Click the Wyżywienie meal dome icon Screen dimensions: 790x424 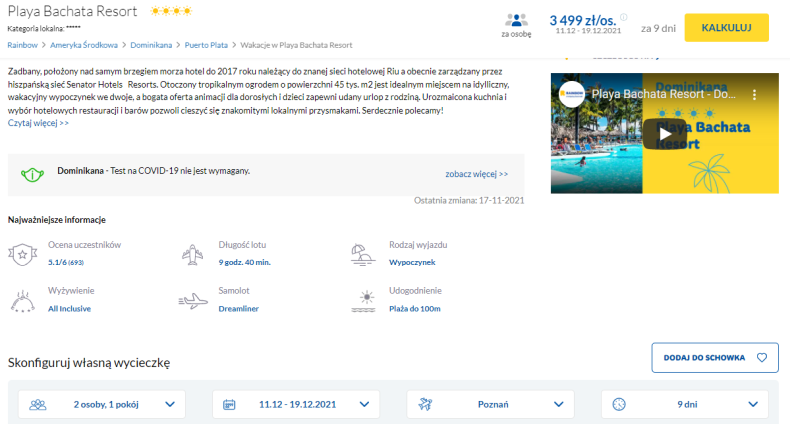pyautogui.click(x=23, y=301)
